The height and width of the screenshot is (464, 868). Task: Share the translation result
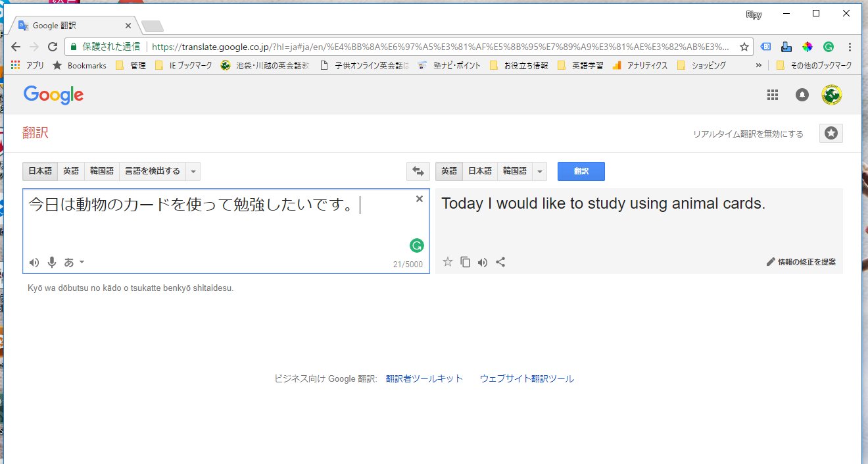pos(500,262)
